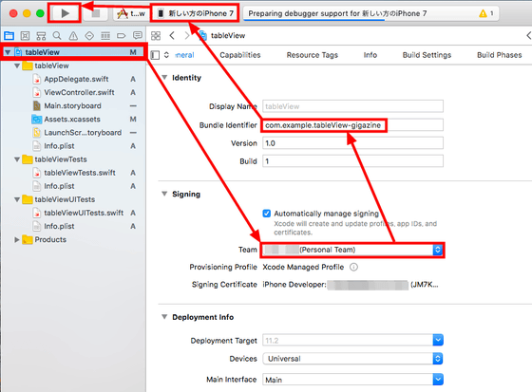Click the Build number field

[x=352, y=161]
